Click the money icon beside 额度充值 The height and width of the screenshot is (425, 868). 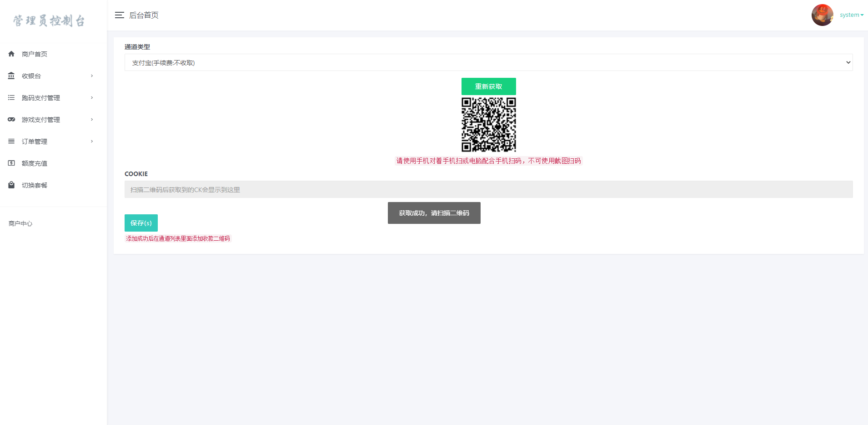point(11,163)
